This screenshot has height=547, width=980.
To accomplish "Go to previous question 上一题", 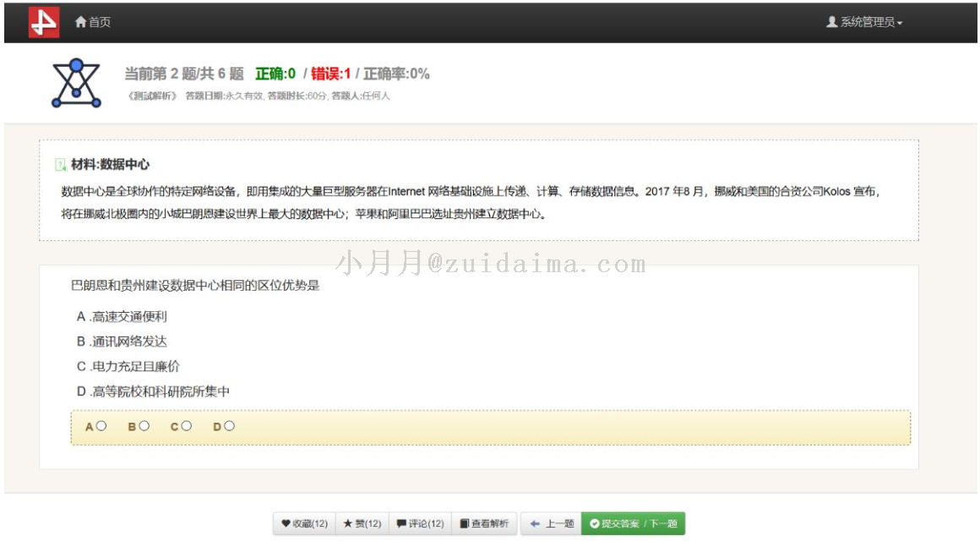I will [551, 524].
